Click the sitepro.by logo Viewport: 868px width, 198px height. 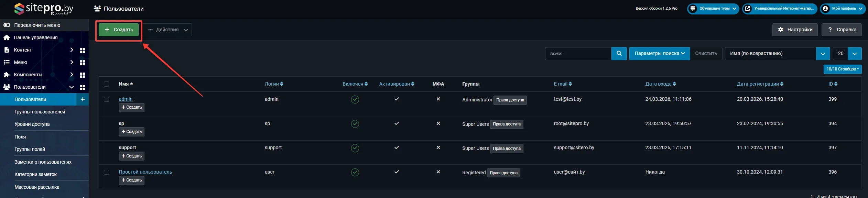[x=44, y=9]
